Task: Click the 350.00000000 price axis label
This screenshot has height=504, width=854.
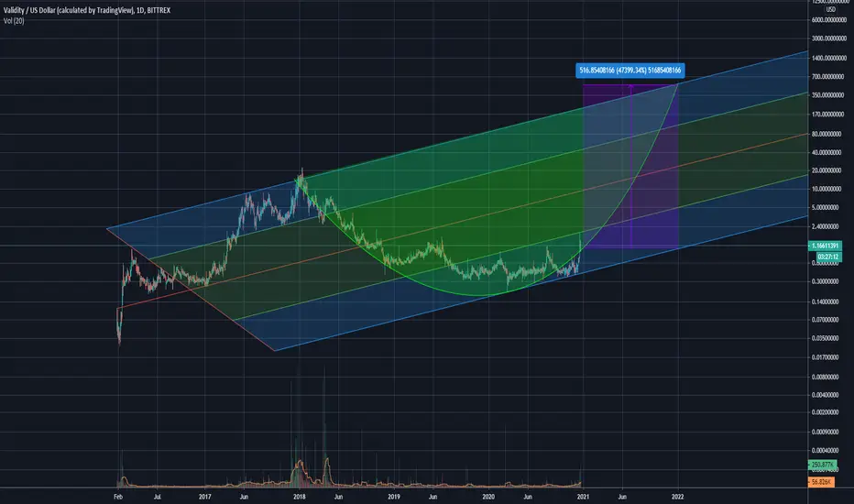Action: [827, 95]
